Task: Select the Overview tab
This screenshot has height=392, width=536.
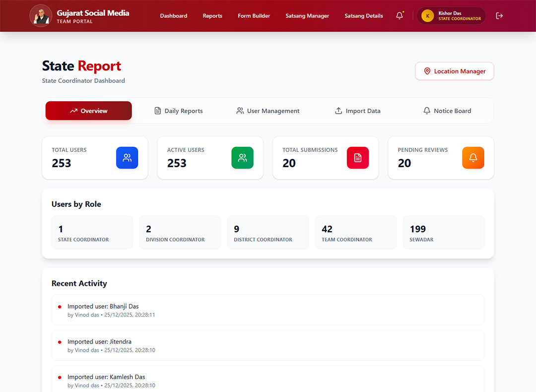Action: click(88, 111)
